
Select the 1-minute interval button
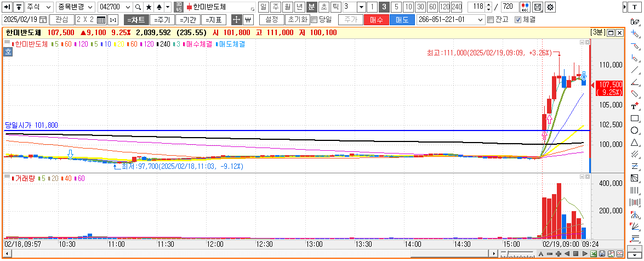click(x=371, y=7)
